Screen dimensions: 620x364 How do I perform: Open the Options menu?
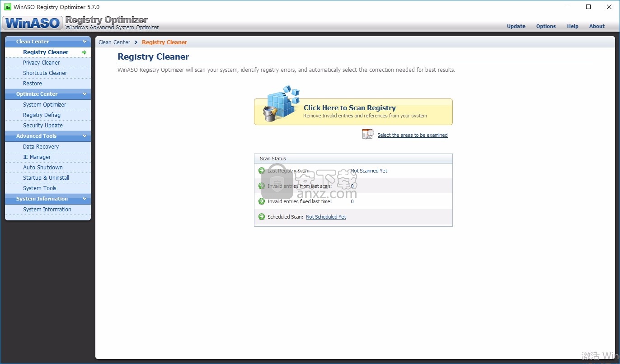coord(546,26)
